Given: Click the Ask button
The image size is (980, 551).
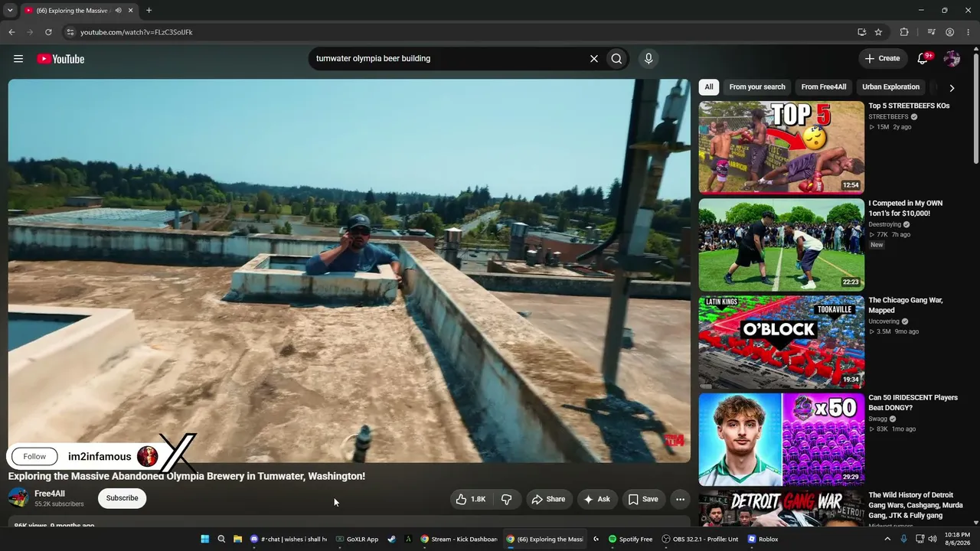Looking at the screenshot, I should point(597,499).
